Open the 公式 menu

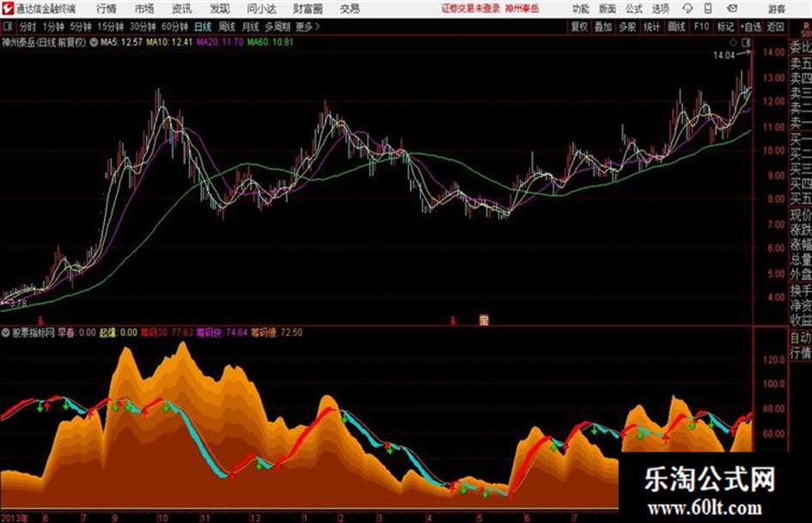[x=634, y=9]
